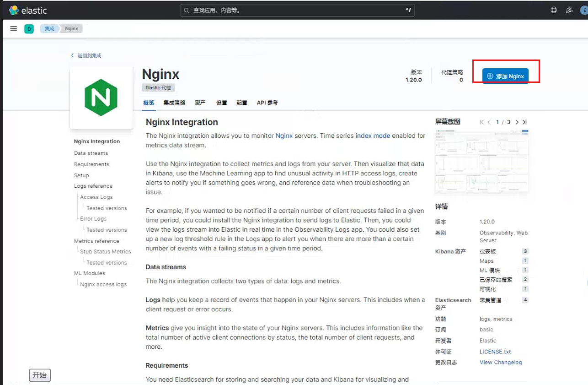Open the 资产 tab

pyautogui.click(x=200, y=103)
